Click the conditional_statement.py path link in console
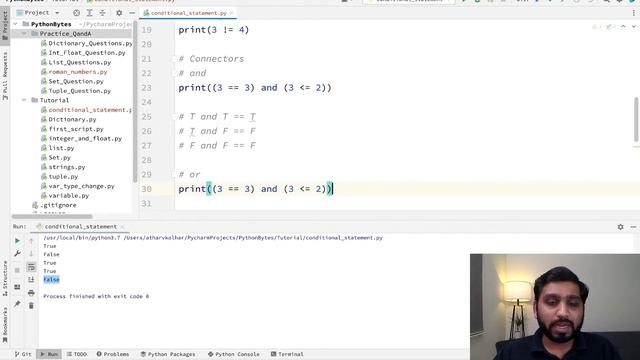 click(x=253, y=238)
